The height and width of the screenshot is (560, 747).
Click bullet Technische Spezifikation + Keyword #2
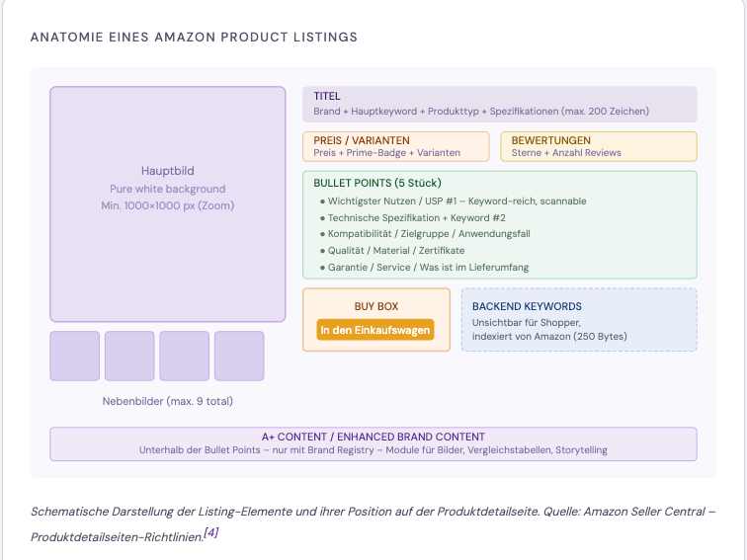(x=413, y=217)
